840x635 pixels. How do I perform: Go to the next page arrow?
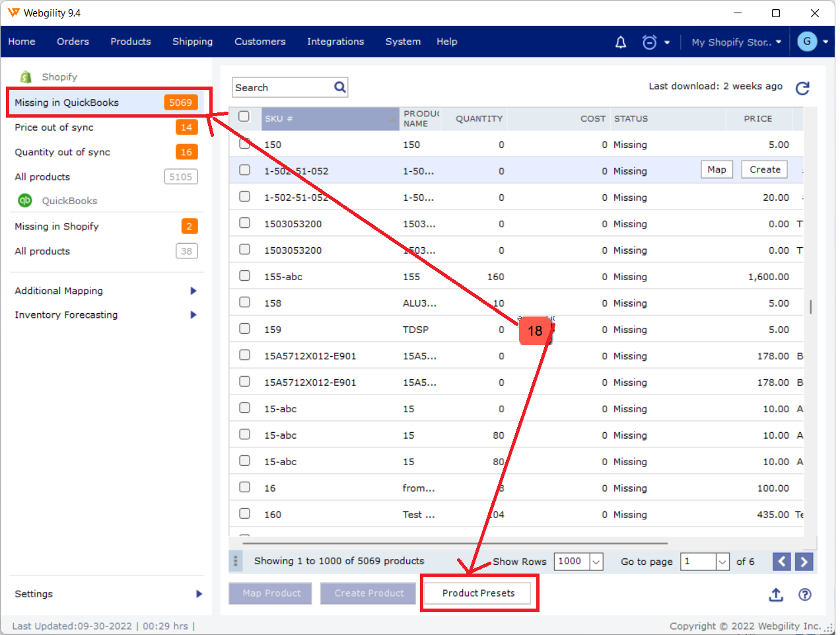(804, 562)
